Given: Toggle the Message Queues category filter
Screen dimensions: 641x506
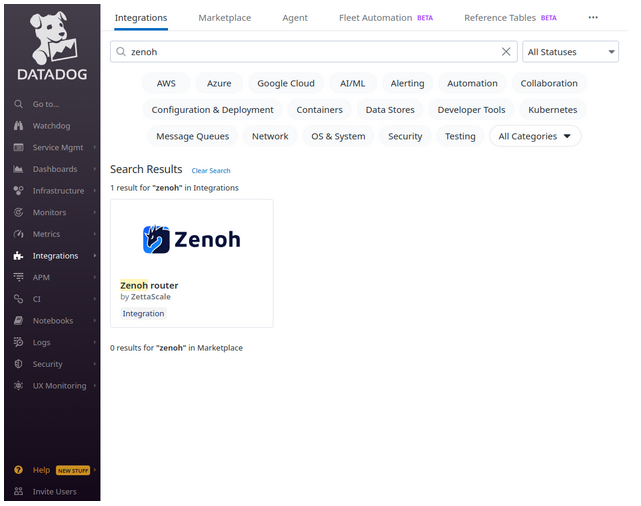Looking at the screenshot, I should tap(192, 136).
